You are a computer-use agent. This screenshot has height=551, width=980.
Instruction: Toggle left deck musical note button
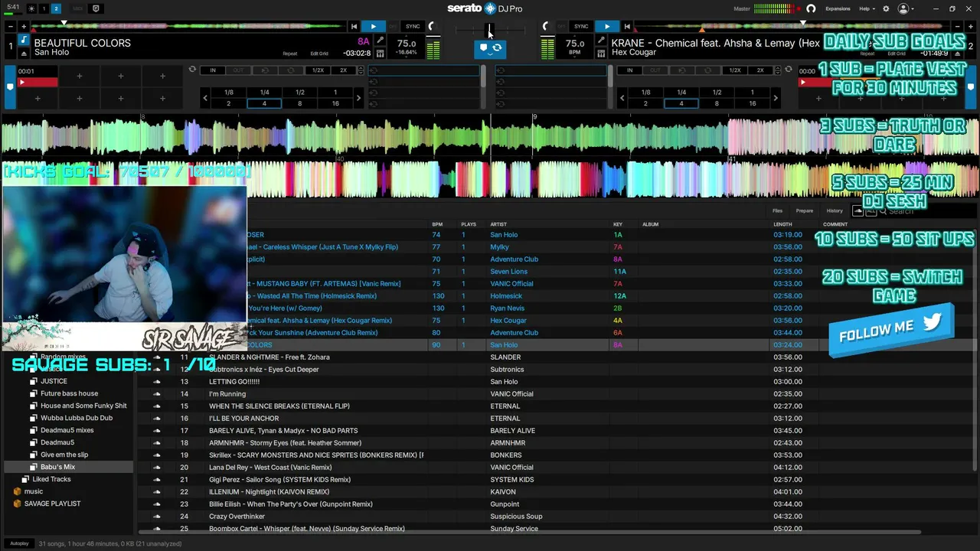pos(23,41)
